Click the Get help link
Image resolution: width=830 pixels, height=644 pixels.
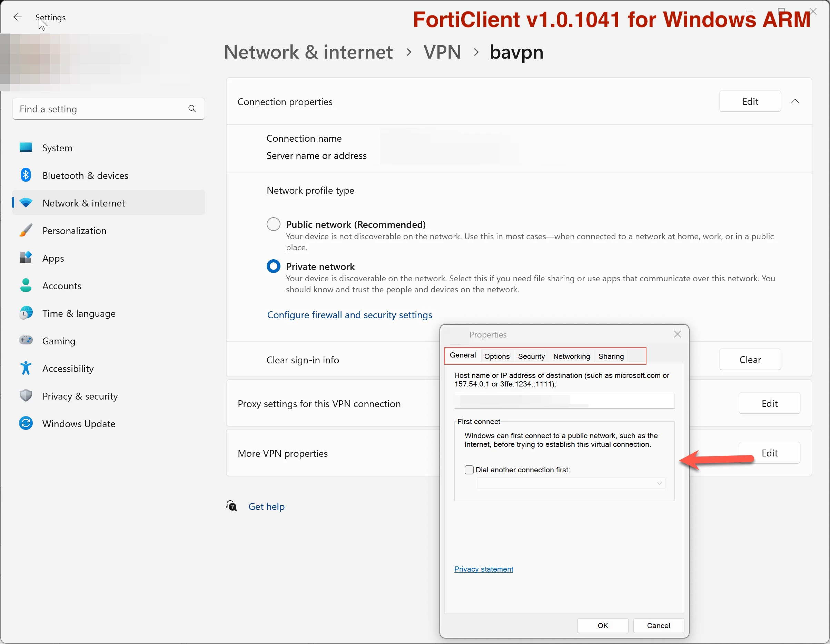[266, 506]
